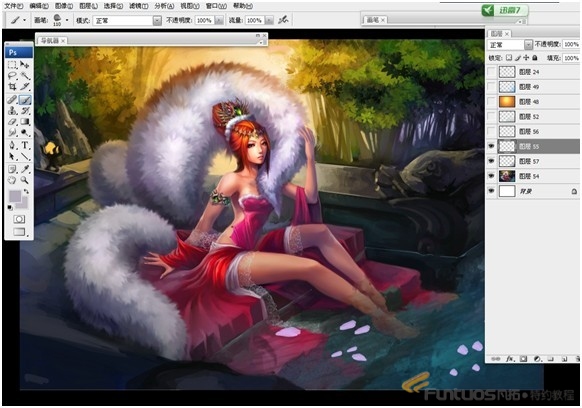Select the Path Selection tool
Image resolution: width=582 pixels, height=408 pixels.
click(x=13, y=156)
